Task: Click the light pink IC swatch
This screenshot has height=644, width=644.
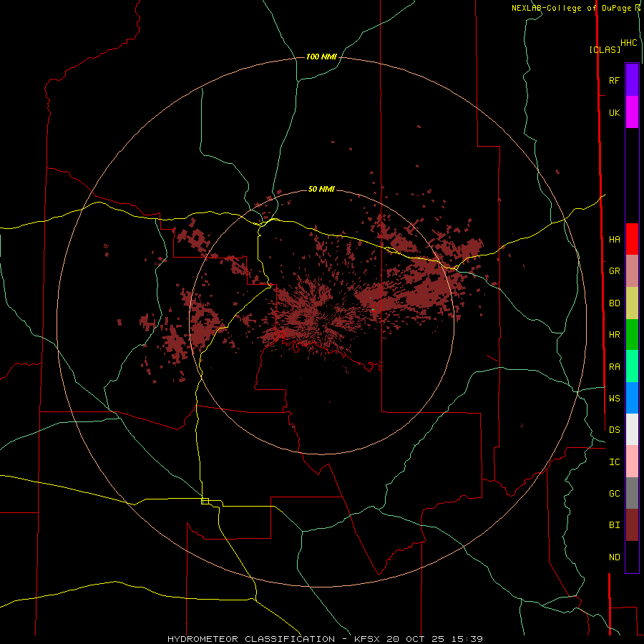Action: tap(632, 462)
